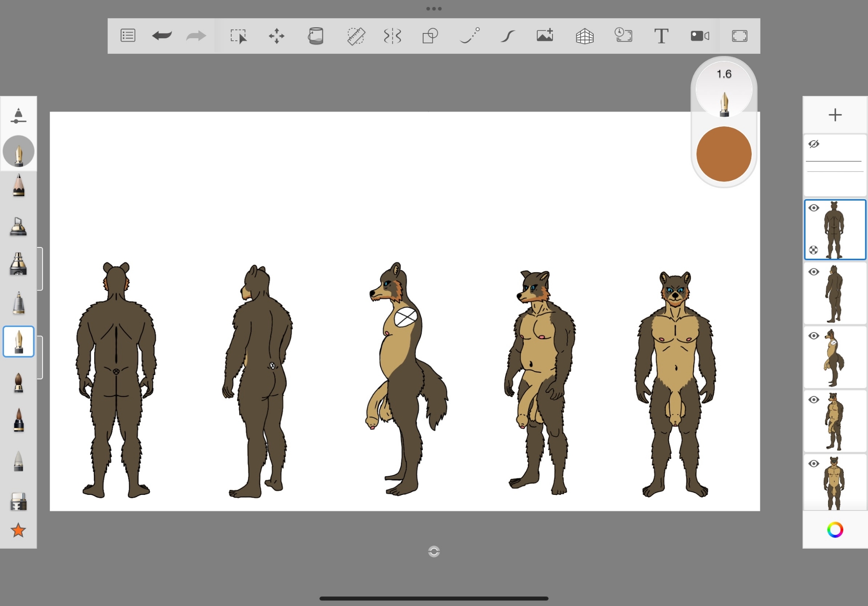Viewport: 868px width, 606px height.
Task: Enable the ruler guide tool
Action: tap(356, 36)
